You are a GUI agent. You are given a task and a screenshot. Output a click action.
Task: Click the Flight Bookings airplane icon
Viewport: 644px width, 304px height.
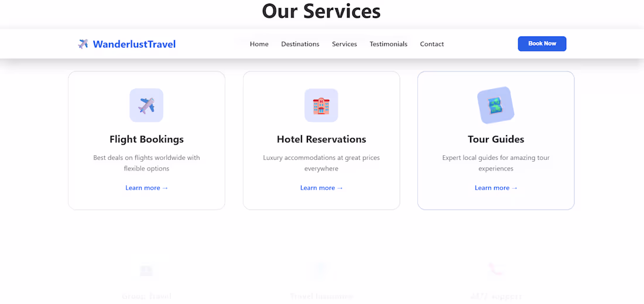[x=146, y=105]
